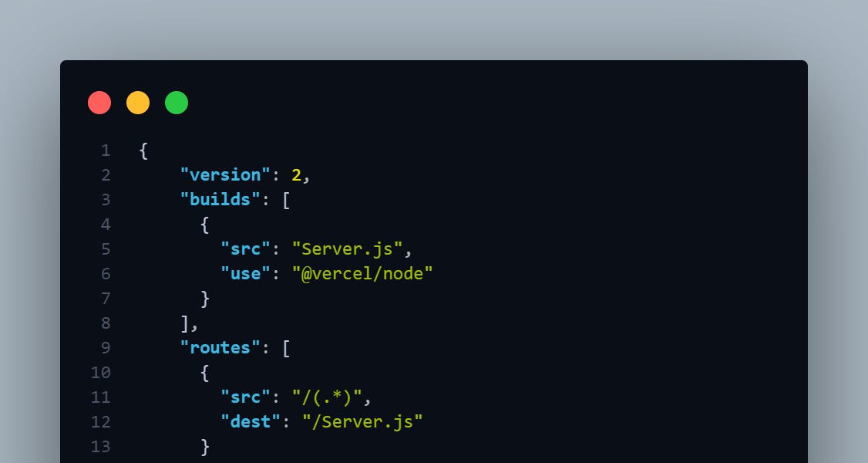Click the closing bracket on line 8
The height and width of the screenshot is (463, 868).
click(x=185, y=323)
